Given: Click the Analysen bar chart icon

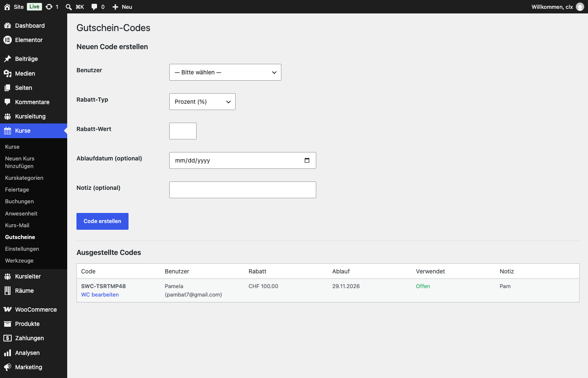Looking at the screenshot, I should [x=8, y=353].
